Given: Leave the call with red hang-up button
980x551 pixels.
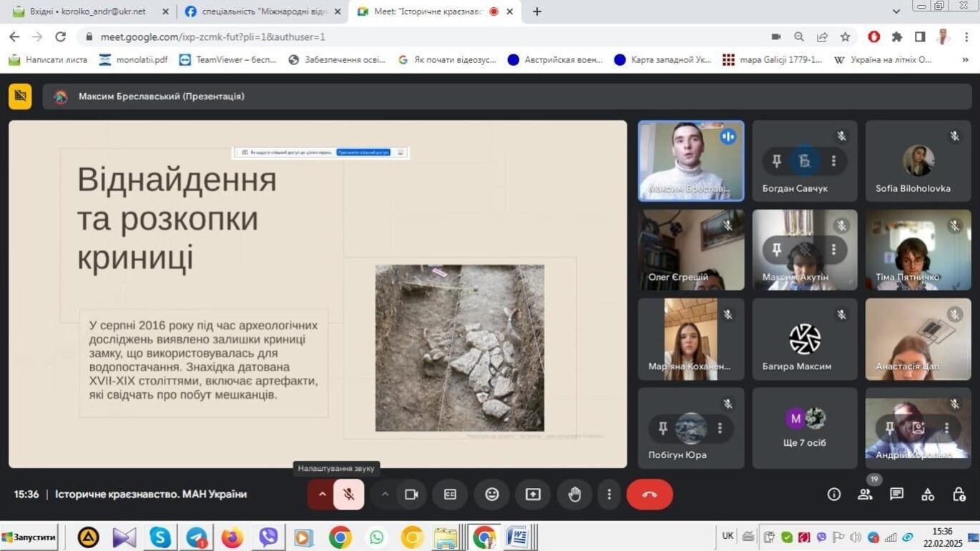Looking at the screenshot, I should 650,494.
